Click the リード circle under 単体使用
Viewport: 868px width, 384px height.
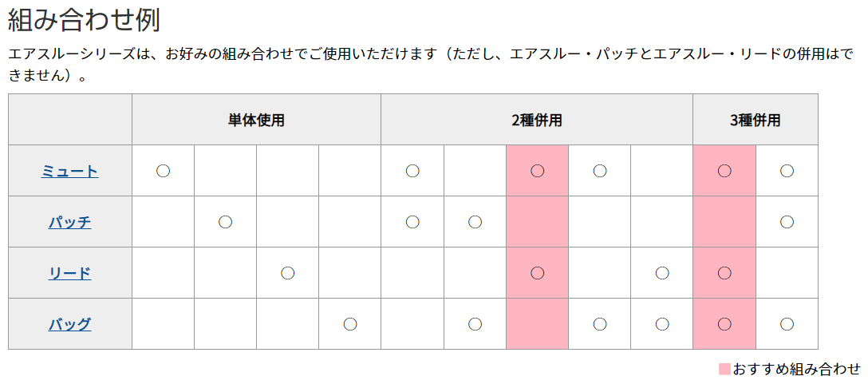pyautogui.click(x=287, y=272)
